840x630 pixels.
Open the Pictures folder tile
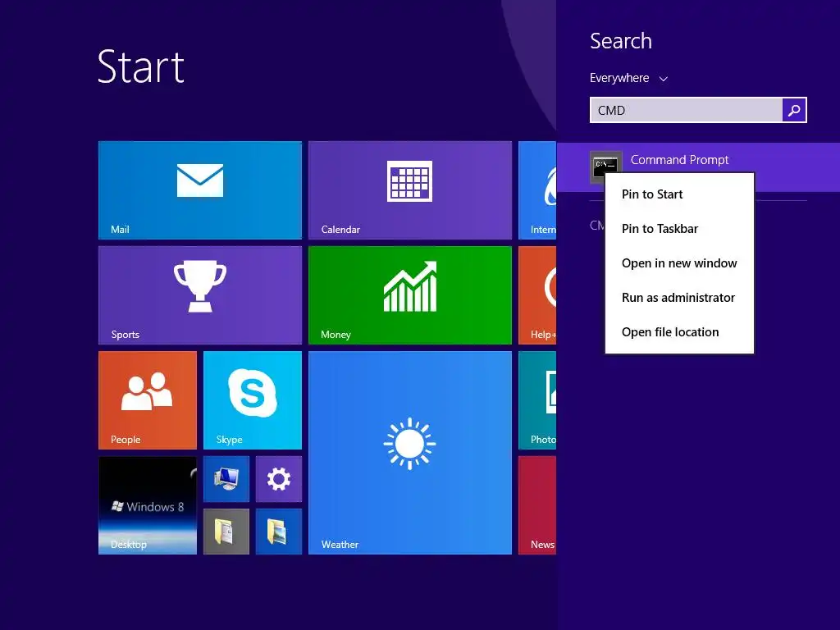pos(279,532)
